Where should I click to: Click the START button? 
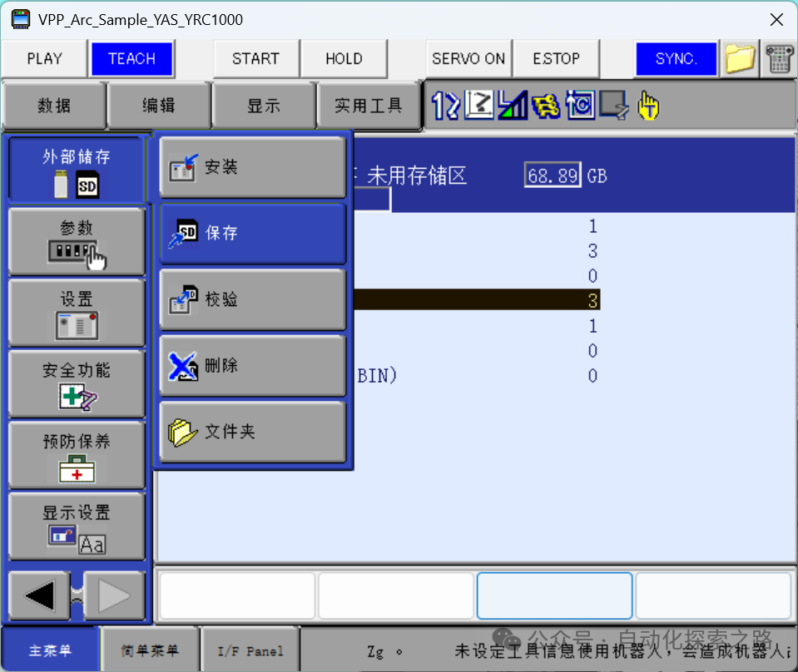click(x=255, y=58)
